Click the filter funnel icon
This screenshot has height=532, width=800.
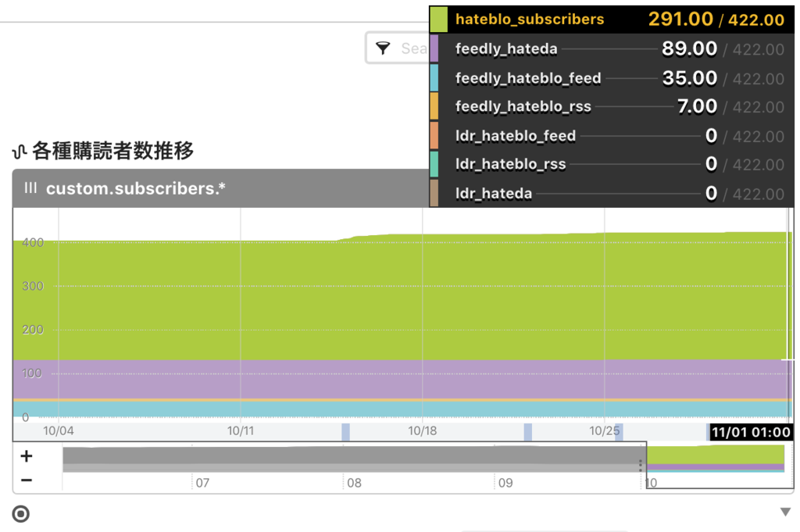383,48
